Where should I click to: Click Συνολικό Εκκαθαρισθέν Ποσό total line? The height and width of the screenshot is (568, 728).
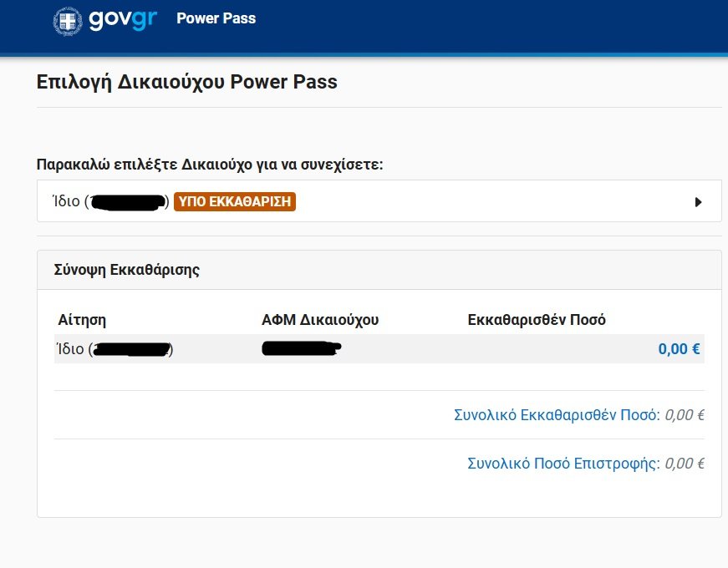579,414
